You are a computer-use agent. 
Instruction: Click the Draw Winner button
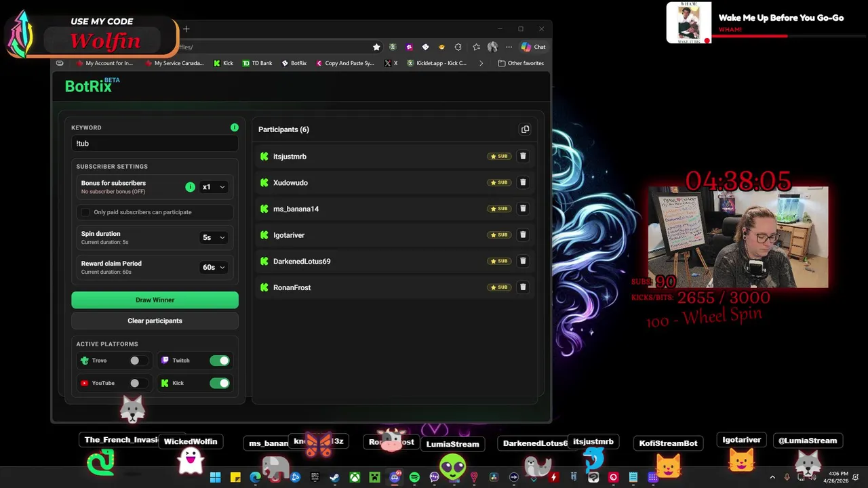pyautogui.click(x=155, y=300)
